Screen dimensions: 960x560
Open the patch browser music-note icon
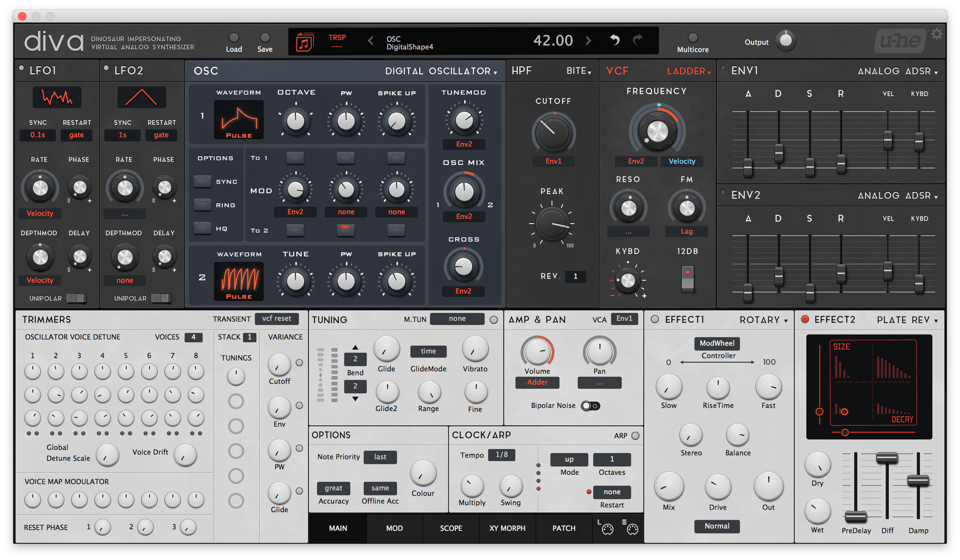305,42
